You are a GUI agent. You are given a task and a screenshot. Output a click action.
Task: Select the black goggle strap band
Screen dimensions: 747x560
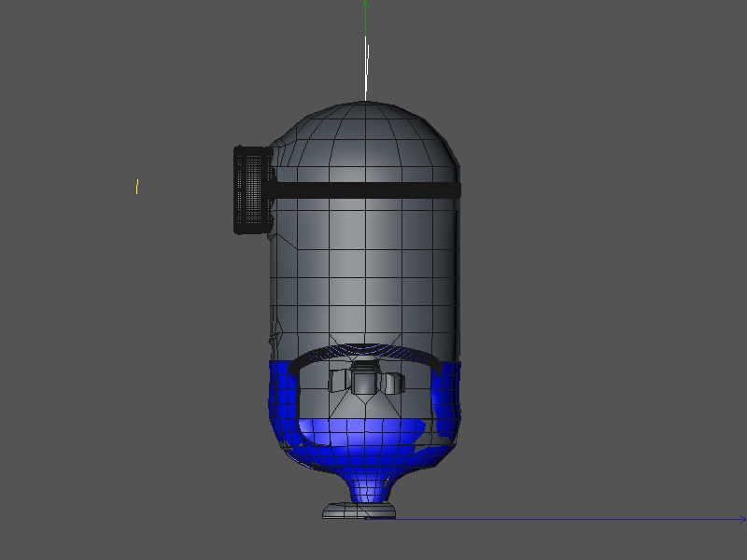coord(367,189)
